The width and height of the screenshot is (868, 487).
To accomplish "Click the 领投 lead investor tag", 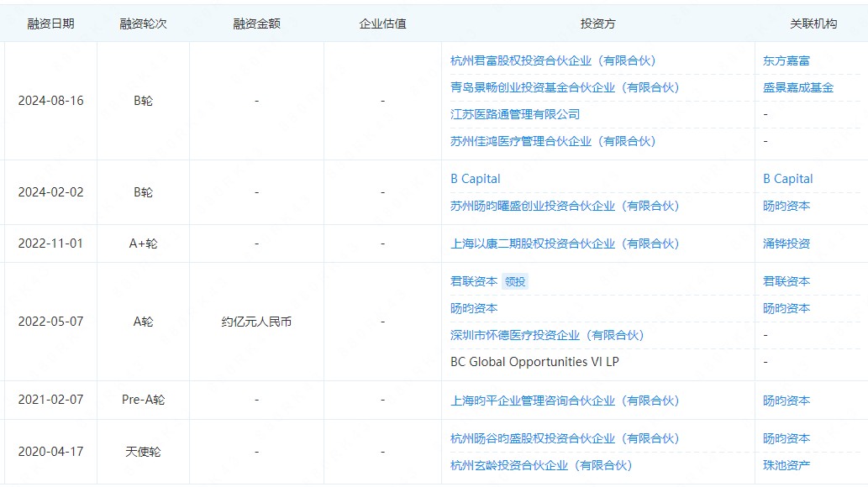I will click(x=515, y=282).
